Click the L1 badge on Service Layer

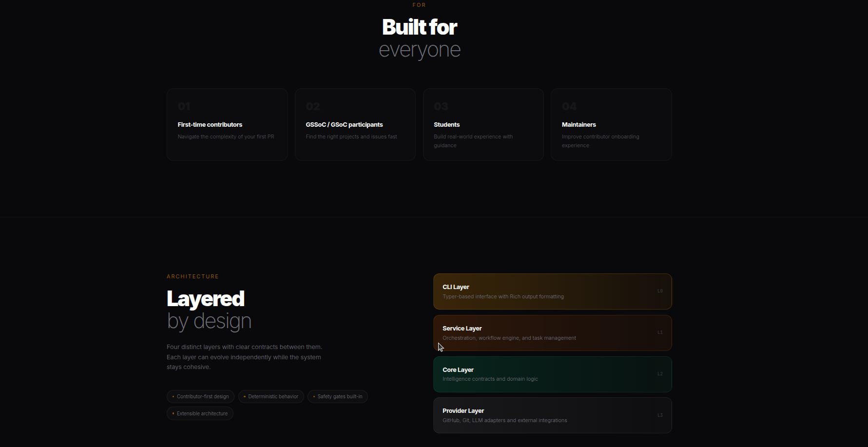coord(660,332)
